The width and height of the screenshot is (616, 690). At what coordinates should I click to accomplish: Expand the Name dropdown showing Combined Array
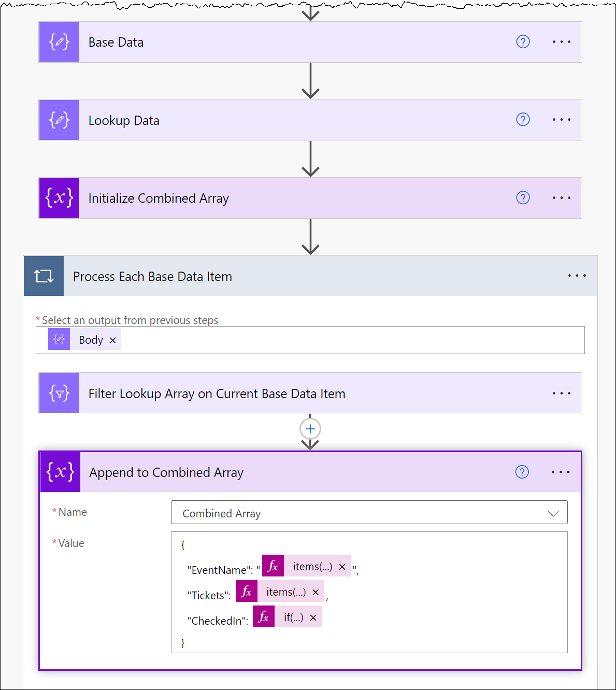click(x=369, y=513)
